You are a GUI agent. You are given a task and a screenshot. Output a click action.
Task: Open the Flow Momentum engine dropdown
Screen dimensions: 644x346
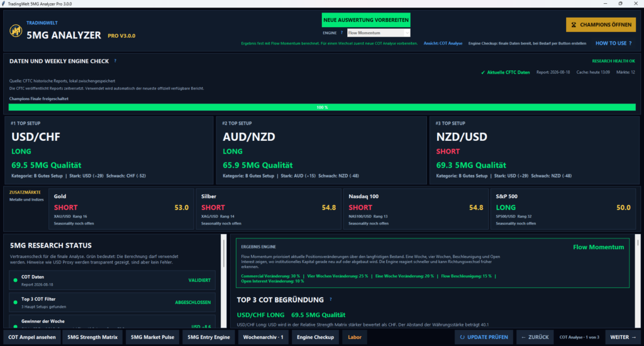click(378, 33)
